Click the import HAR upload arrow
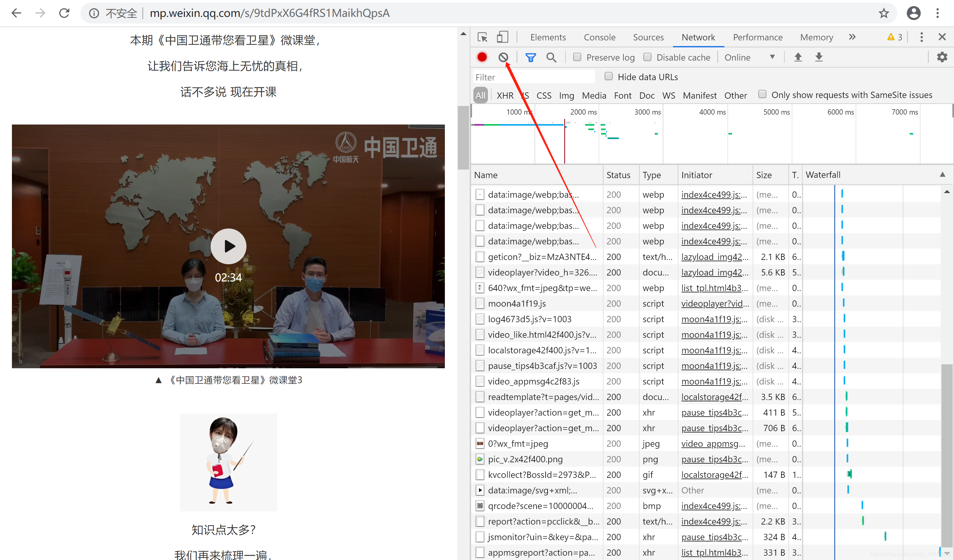Image resolution: width=954 pixels, height=560 pixels. (798, 57)
